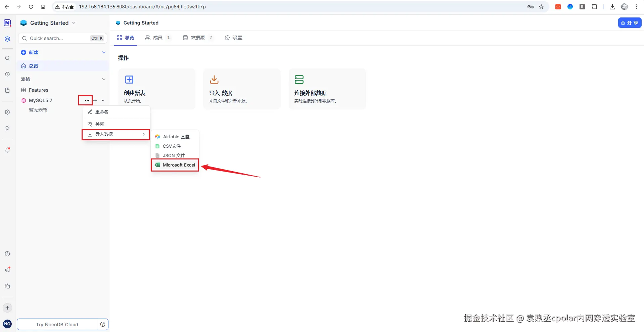Click the browser address bar URL
The width and height of the screenshot is (644, 332).
click(x=142, y=7)
